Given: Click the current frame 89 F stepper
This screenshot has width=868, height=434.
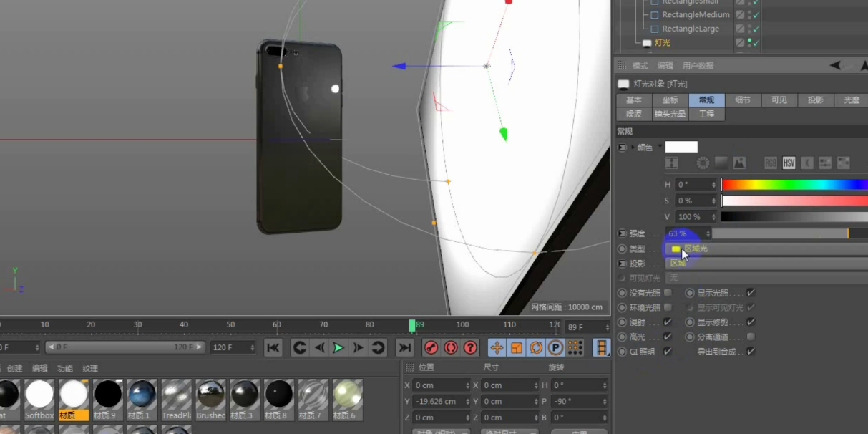Looking at the screenshot, I should point(608,327).
